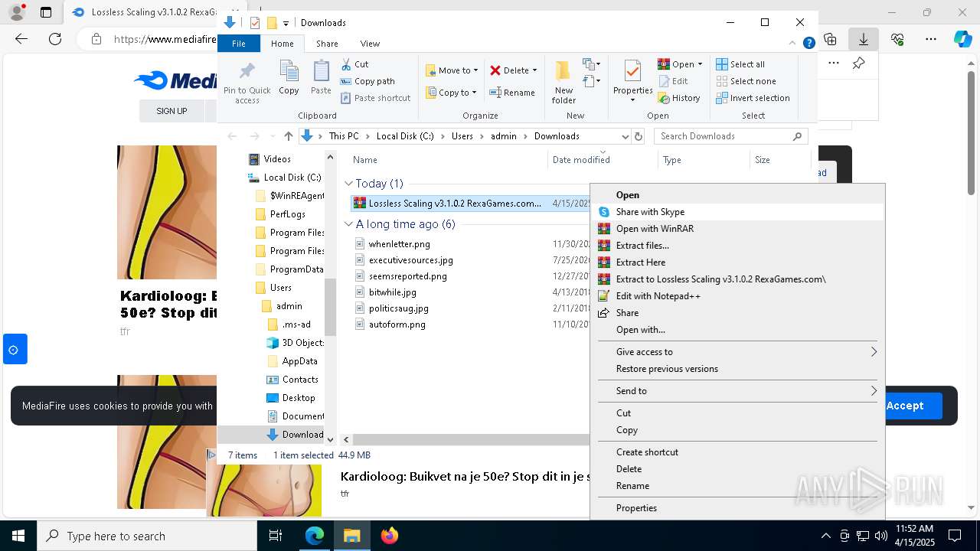
Task: Click Cut in the Clipboard group
Action: click(x=354, y=64)
